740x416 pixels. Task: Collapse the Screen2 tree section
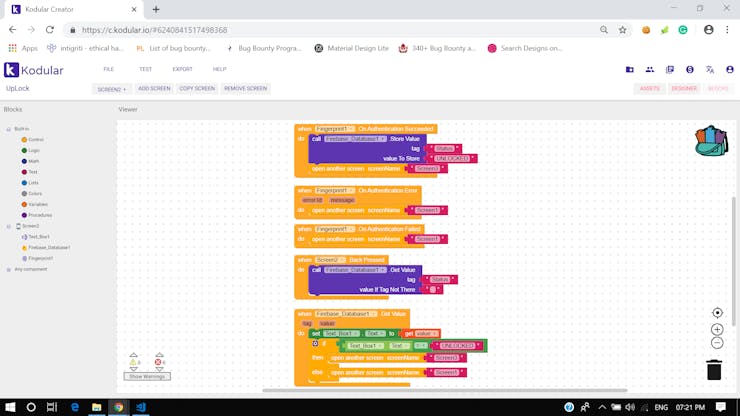8,226
